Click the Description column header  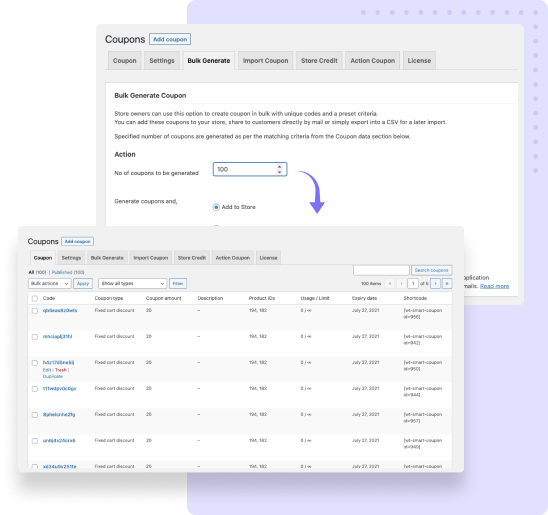(x=210, y=298)
